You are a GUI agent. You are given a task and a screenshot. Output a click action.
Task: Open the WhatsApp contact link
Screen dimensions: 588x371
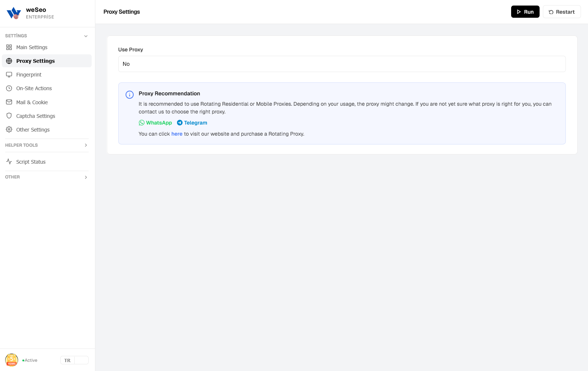click(x=155, y=123)
